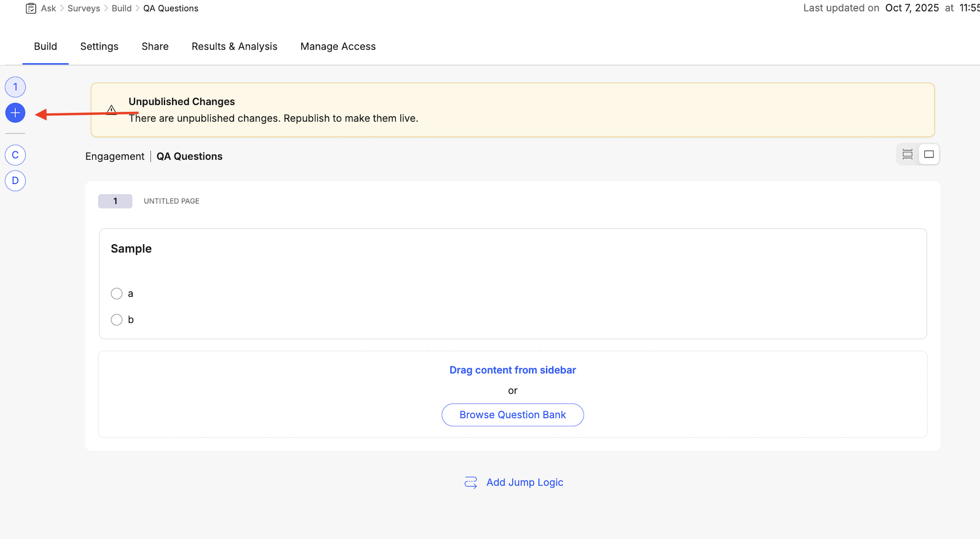Switch to Manage Access tab
The height and width of the screenshot is (539, 980).
(338, 46)
